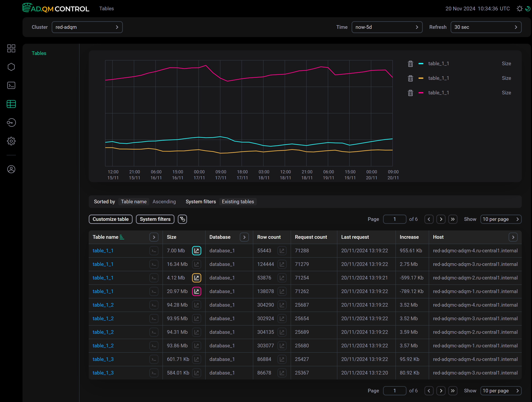Open the Cluster red-adqm dropdown
Image resolution: width=532 pixels, height=402 pixels.
[x=87, y=27]
